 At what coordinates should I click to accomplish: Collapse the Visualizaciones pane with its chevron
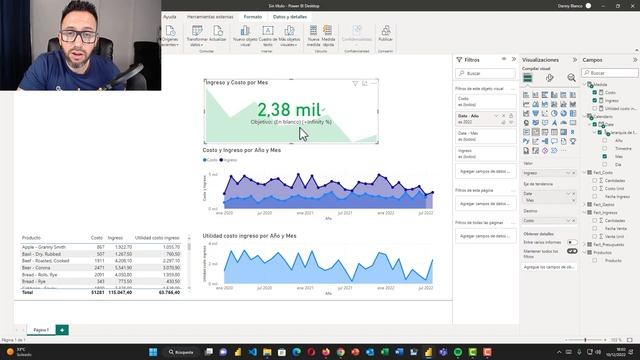575,60
